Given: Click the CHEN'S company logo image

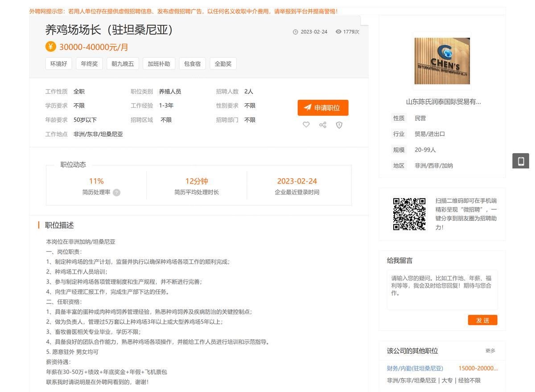Looking at the screenshot, I should pyautogui.click(x=441, y=61).
